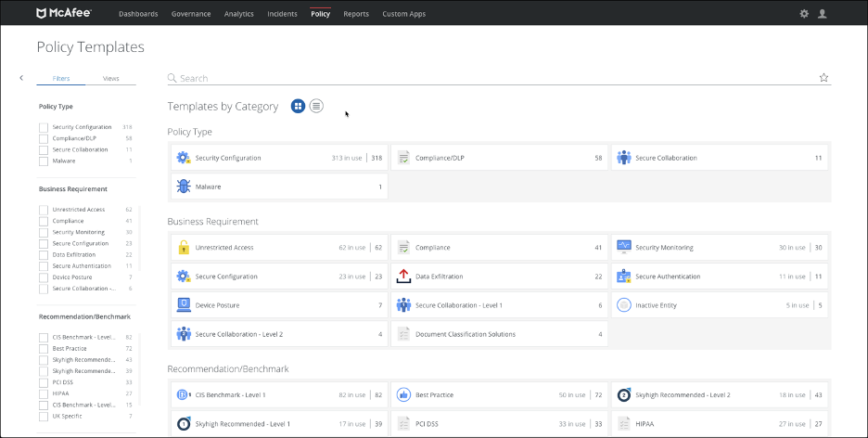Open the PCI DSS template card
Viewport: 868px width, 438px height.
pyautogui.click(x=499, y=423)
